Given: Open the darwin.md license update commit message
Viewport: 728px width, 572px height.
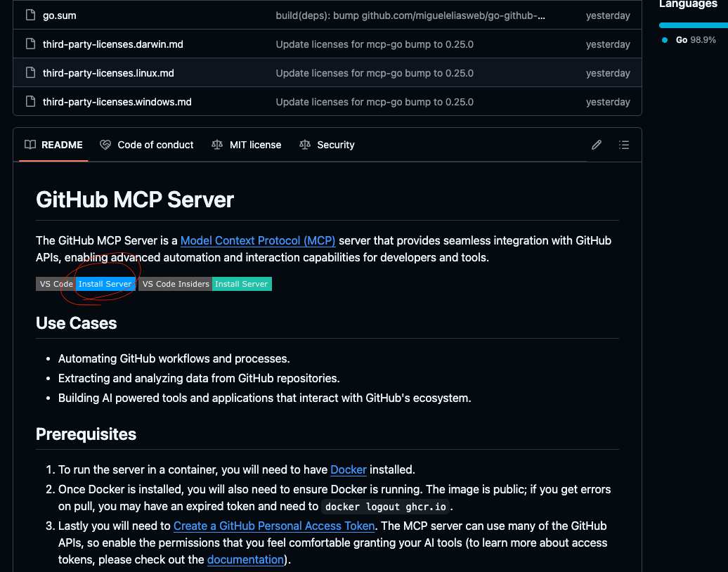Looking at the screenshot, I should pos(375,44).
